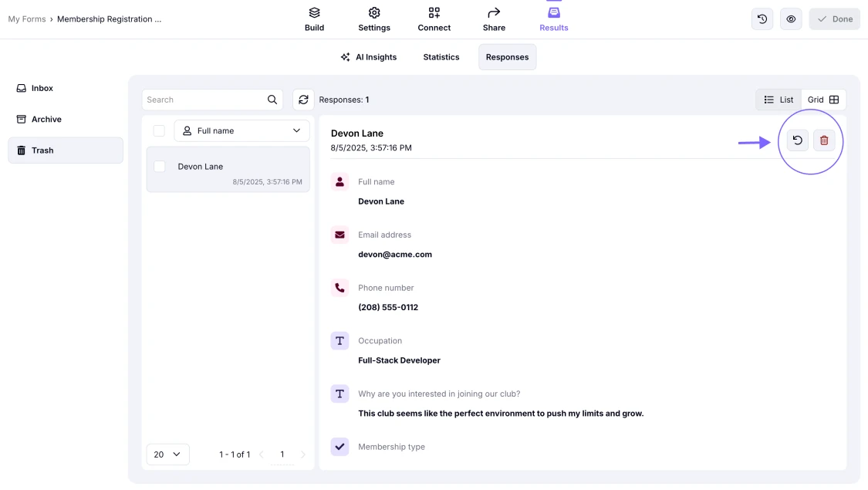Check the Devon Lane response checkbox

pos(160,167)
